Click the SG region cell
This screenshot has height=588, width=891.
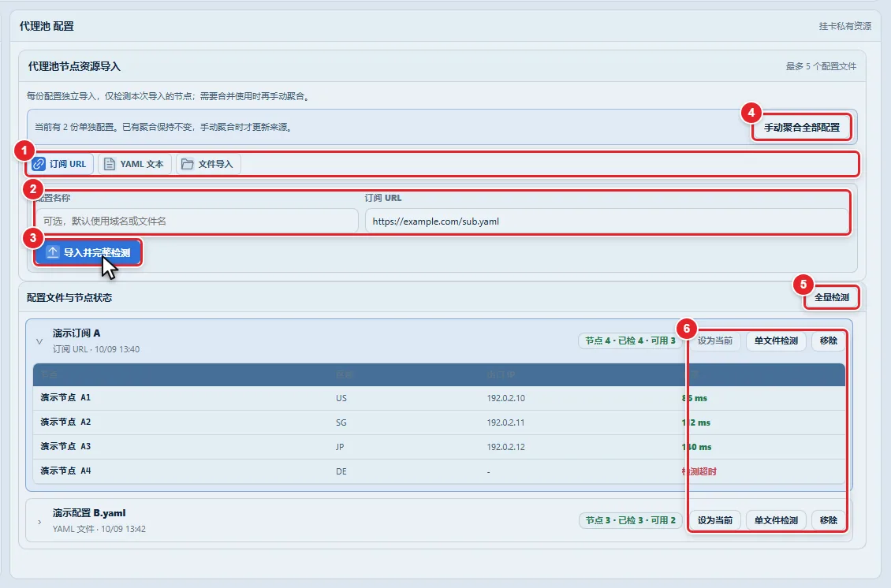click(x=341, y=422)
